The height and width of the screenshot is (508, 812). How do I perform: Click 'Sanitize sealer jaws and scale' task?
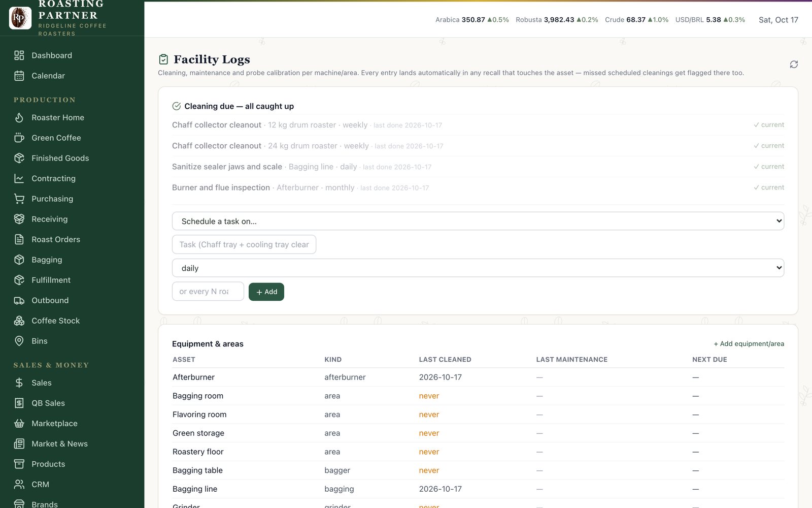227,167
